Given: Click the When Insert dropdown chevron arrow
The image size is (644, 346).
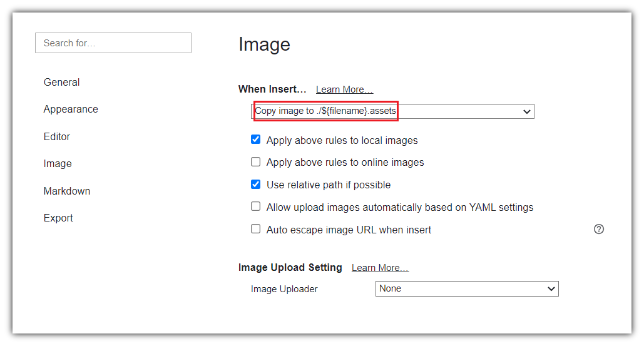Looking at the screenshot, I should (526, 111).
